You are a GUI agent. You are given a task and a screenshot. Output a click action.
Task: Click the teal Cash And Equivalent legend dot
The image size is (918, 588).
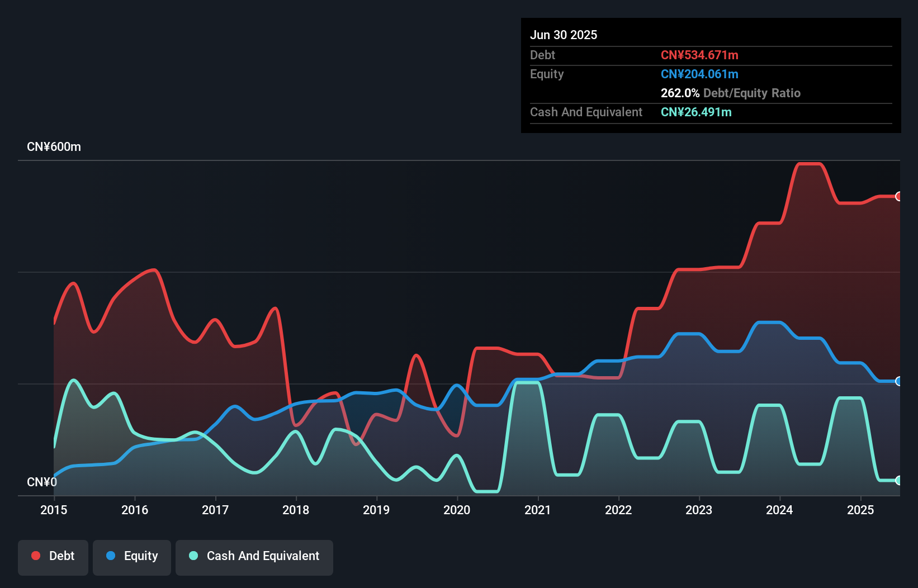tap(193, 556)
